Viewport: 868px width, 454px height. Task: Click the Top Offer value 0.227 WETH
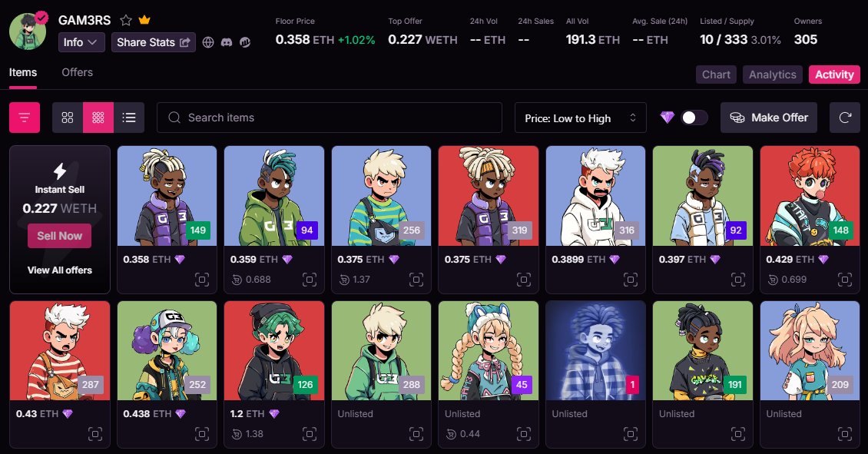(422, 40)
